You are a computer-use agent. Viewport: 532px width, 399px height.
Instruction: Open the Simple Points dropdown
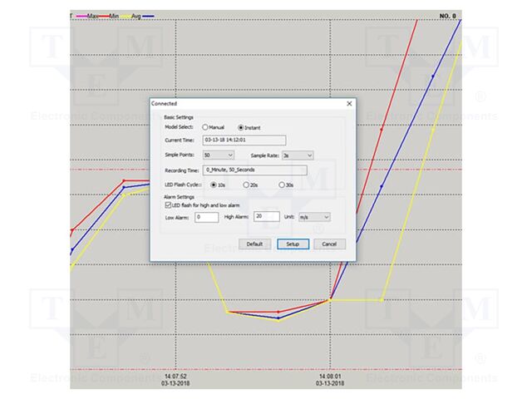click(218, 155)
